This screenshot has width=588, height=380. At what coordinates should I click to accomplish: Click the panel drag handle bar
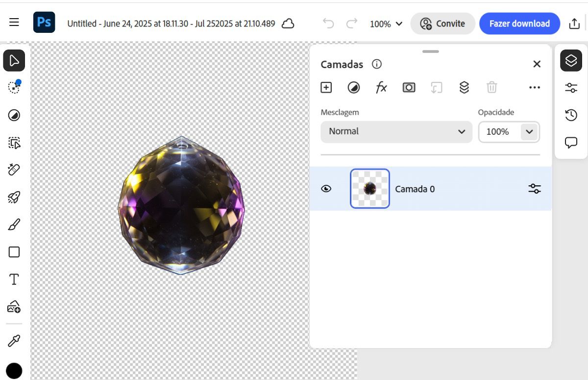click(x=431, y=51)
